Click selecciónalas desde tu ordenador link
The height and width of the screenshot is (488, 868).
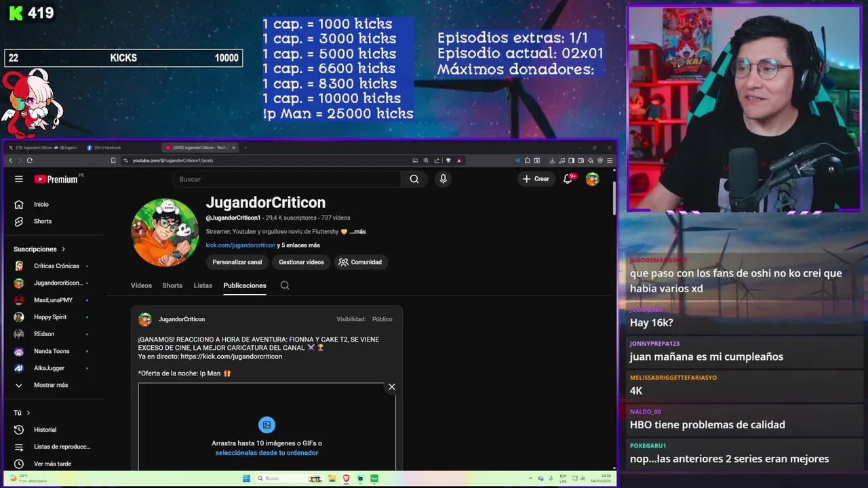(x=267, y=453)
